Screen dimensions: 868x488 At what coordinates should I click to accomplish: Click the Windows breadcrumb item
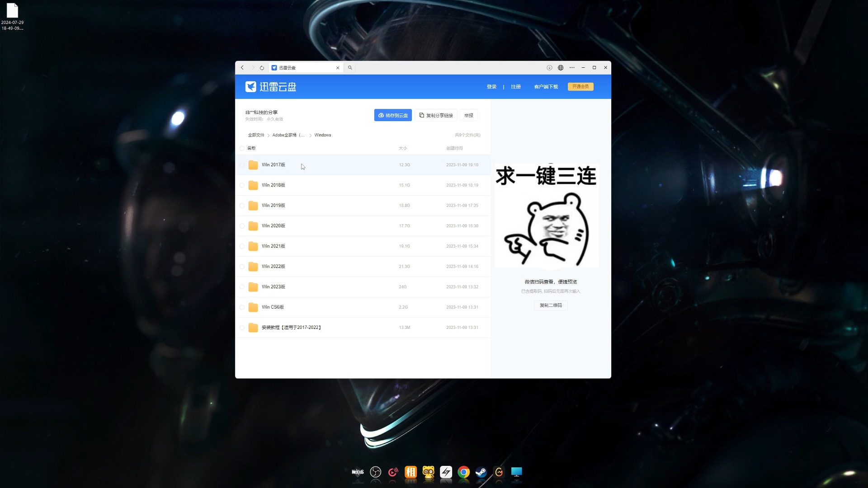point(323,135)
